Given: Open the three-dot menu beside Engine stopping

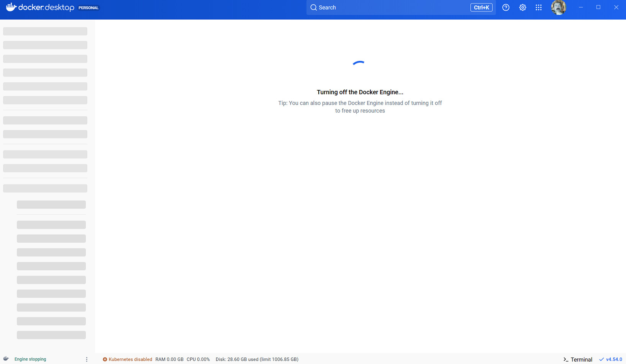Looking at the screenshot, I should (x=87, y=359).
